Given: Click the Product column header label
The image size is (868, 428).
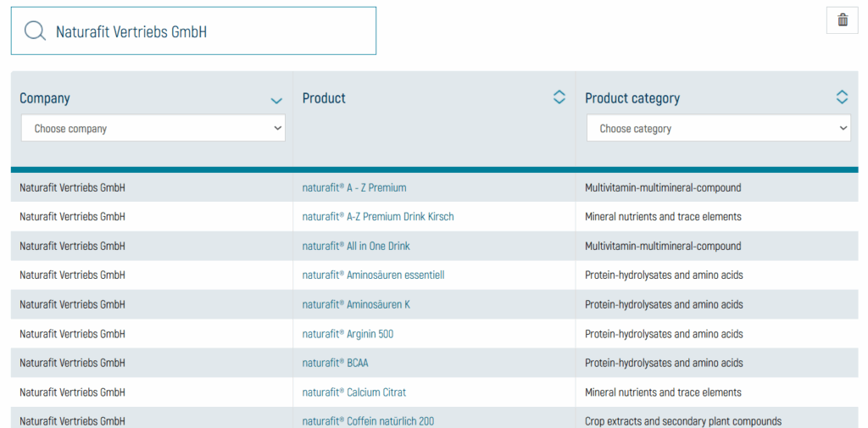Looking at the screenshot, I should (x=324, y=98).
